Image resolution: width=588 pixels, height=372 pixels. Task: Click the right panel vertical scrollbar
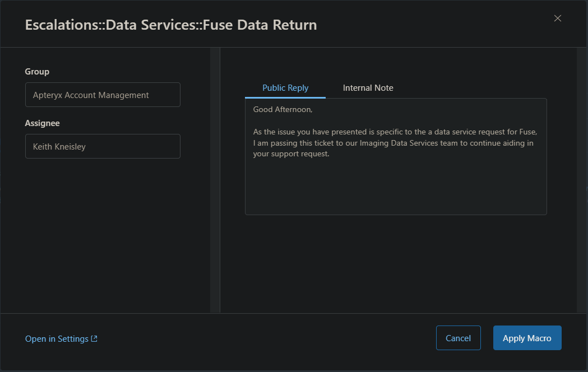(x=581, y=180)
